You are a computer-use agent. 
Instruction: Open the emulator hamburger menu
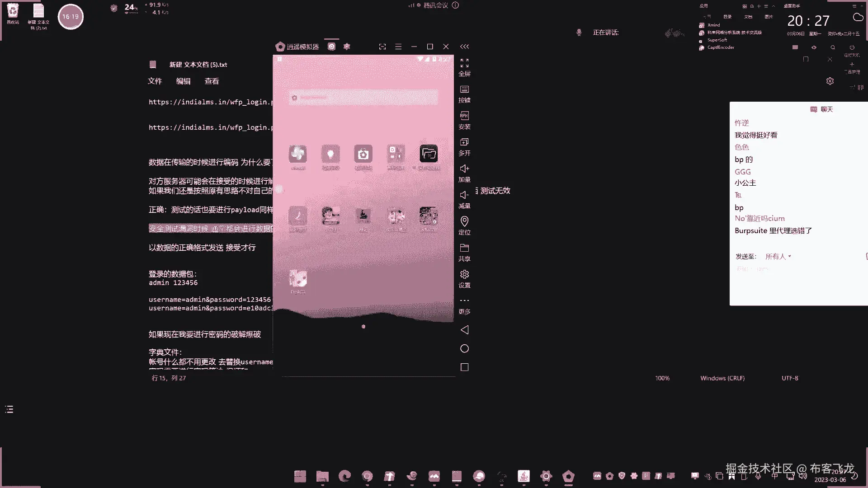[398, 47]
